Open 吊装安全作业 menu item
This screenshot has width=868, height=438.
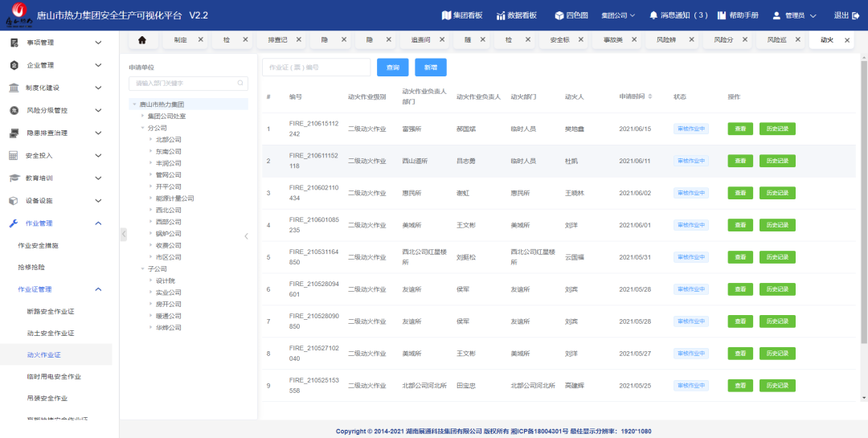(47, 398)
